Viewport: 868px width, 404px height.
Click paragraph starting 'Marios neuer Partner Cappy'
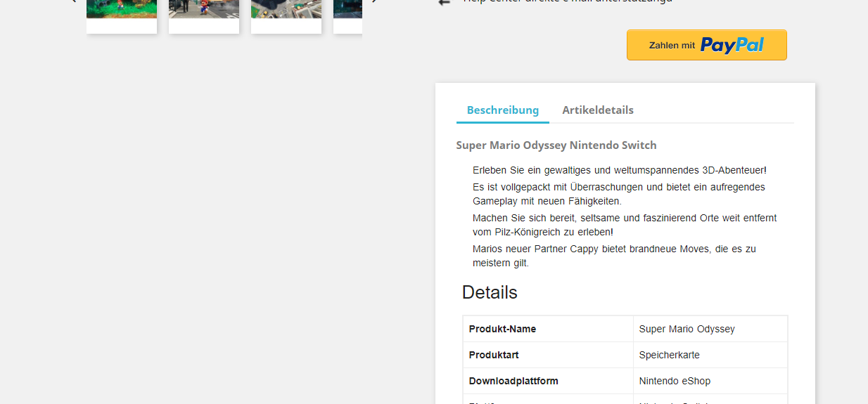pyautogui.click(x=614, y=256)
